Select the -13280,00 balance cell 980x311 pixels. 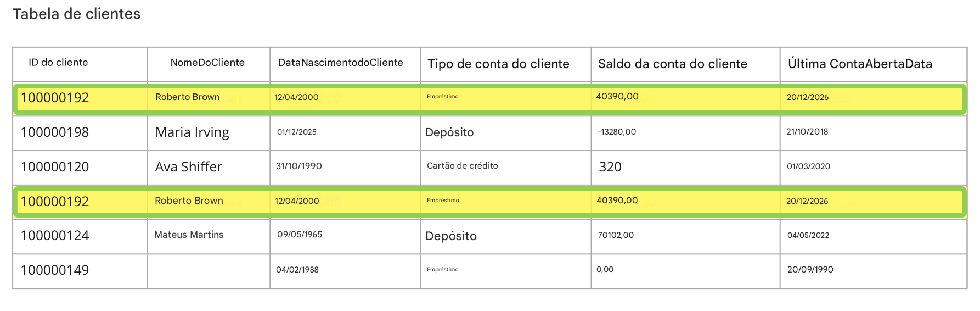(x=617, y=132)
